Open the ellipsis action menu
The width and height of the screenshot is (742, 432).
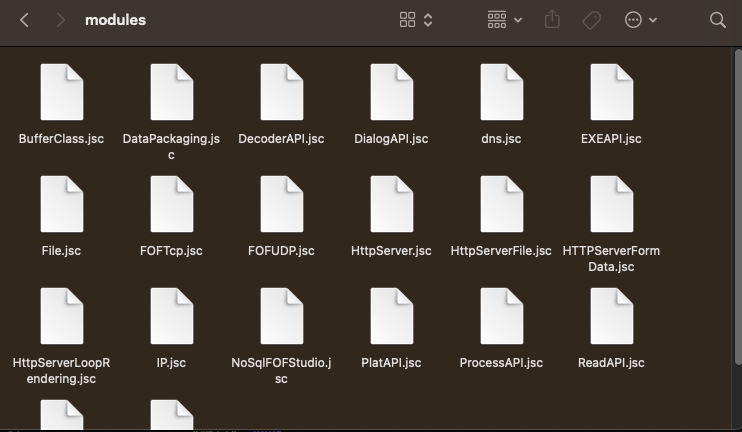coord(633,20)
